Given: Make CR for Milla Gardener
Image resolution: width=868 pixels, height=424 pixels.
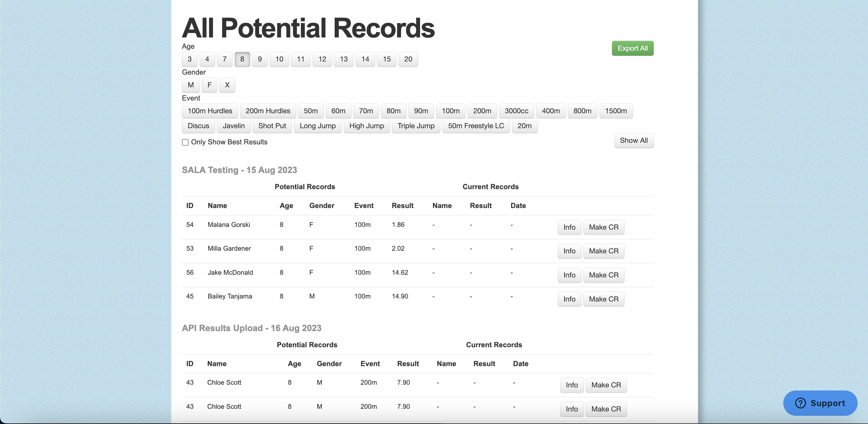Looking at the screenshot, I should [x=604, y=251].
